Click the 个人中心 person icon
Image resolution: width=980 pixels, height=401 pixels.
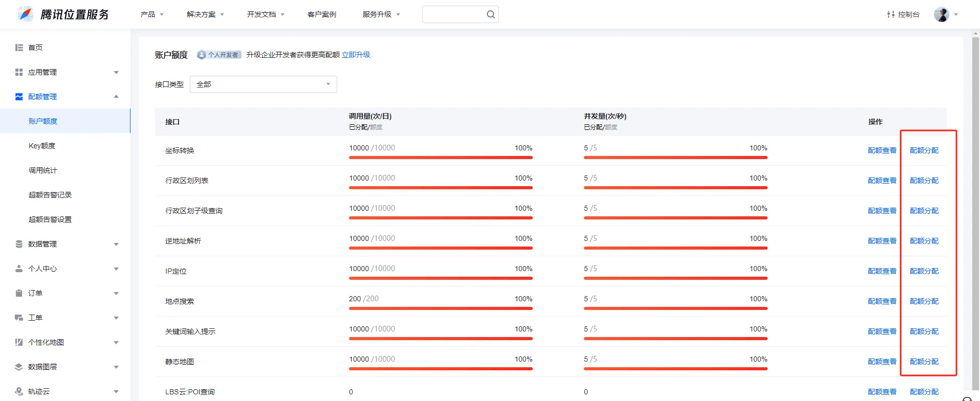[x=19, y=269]
